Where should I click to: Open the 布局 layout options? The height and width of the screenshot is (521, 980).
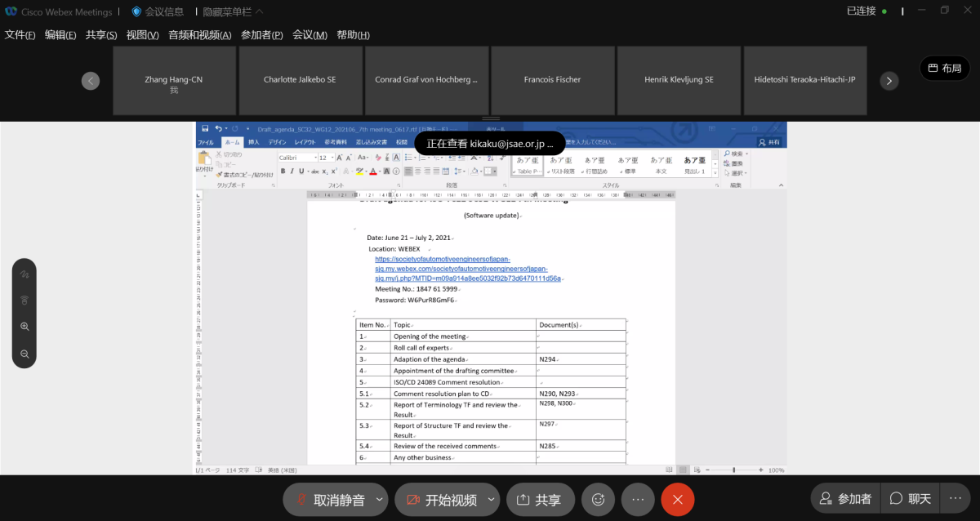[x=944, y=69]
